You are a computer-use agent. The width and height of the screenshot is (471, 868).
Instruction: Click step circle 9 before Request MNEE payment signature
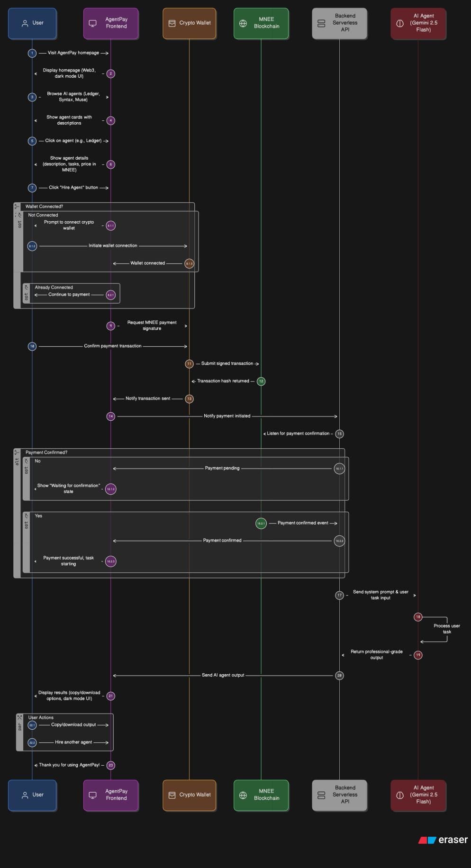pyautogui.click(x=111, y=326)
